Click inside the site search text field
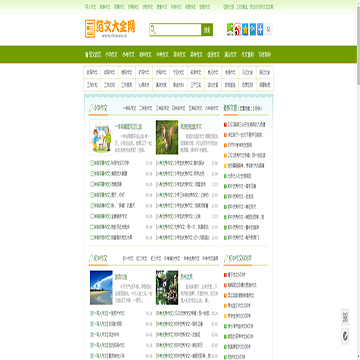The width and height of the screenshot is (360, 360). (179, 30)
